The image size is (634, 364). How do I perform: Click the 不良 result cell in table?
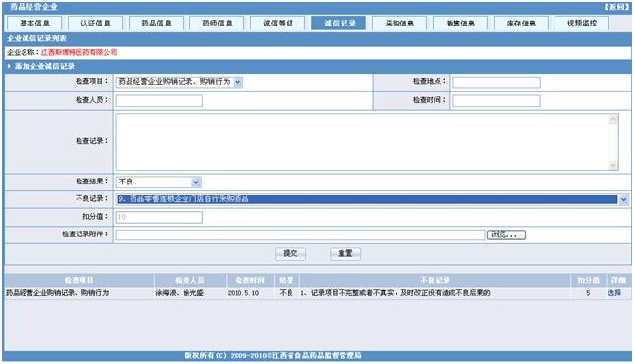[x=286, y=293]
